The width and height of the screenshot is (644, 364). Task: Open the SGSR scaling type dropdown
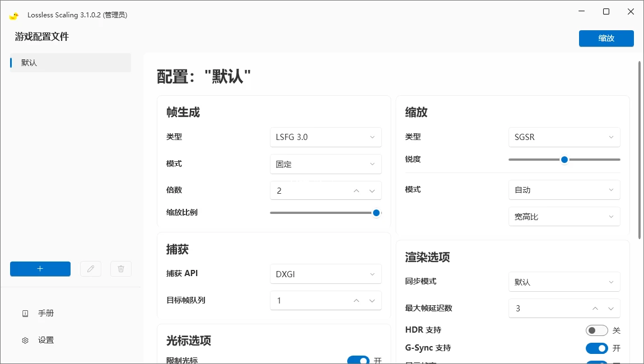point(564,137)
